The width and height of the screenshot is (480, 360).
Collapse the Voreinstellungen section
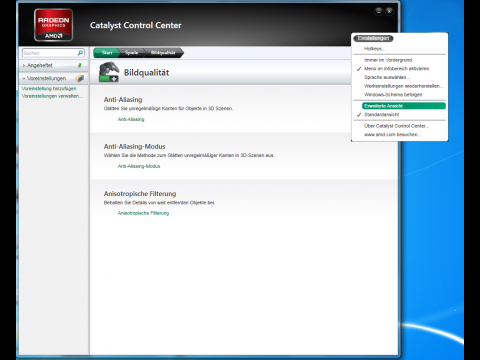click(53, 78)
